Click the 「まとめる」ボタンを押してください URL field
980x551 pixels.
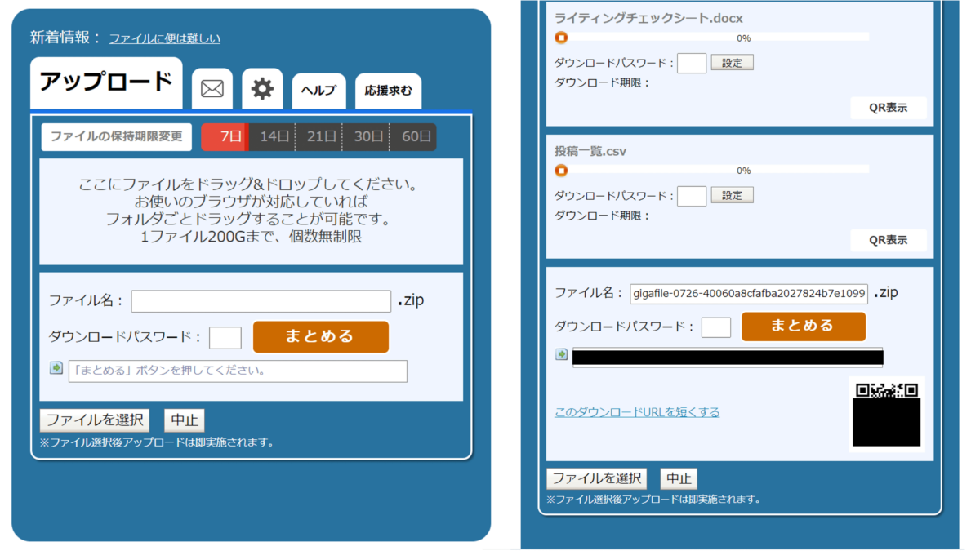(x=238, y=371)
